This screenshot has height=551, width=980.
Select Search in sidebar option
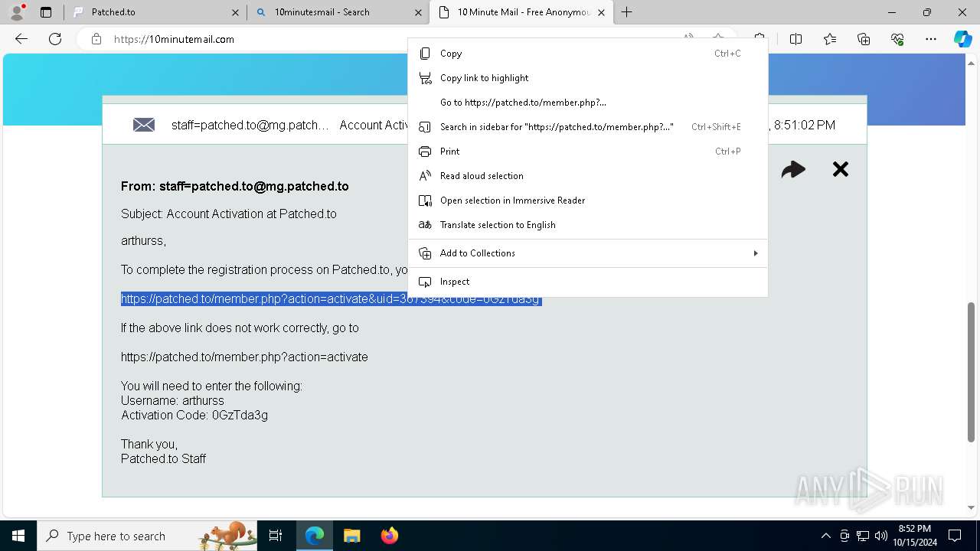coord(587,127)
